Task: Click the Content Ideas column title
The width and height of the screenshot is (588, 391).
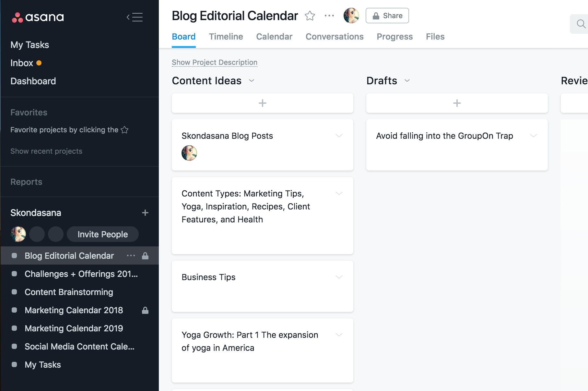Action: pyautogui.click(x=206, y=81)
